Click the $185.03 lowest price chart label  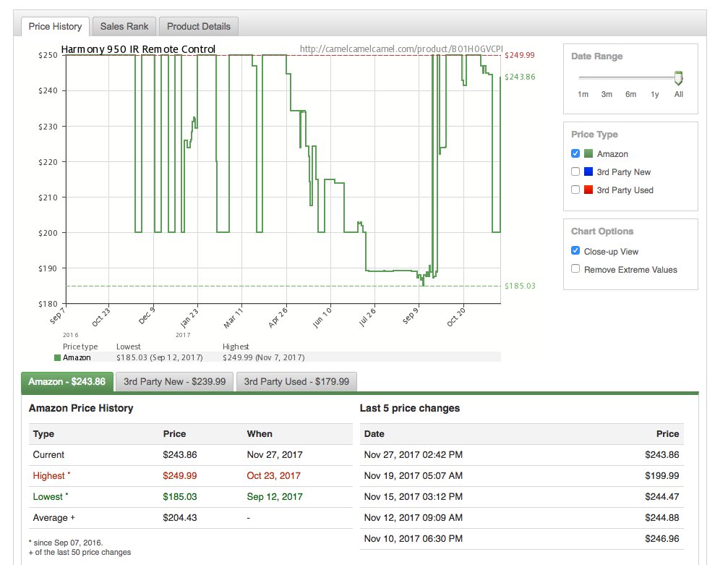[520, 286]
